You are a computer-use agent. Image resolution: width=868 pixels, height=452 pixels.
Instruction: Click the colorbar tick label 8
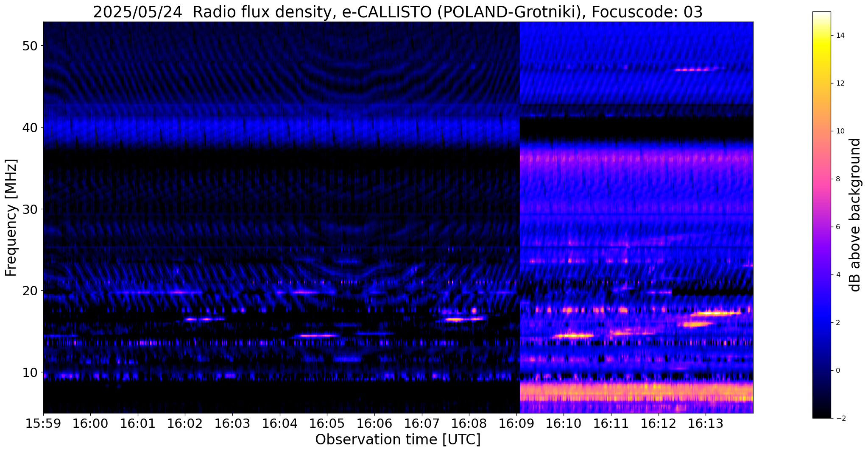[838, 179]
